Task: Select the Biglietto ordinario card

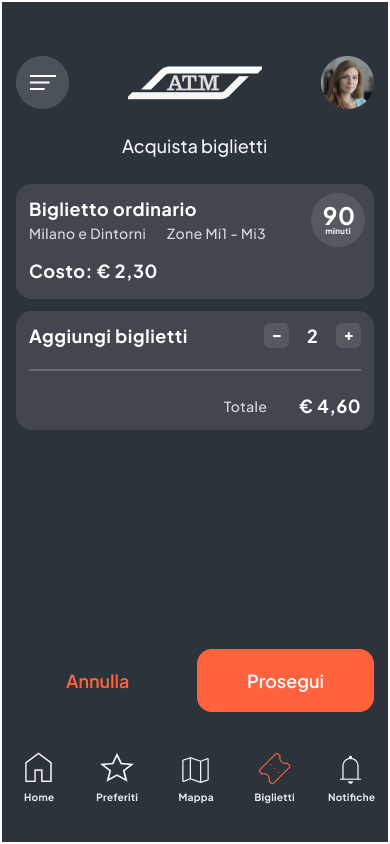Action: tap(195, 242)
